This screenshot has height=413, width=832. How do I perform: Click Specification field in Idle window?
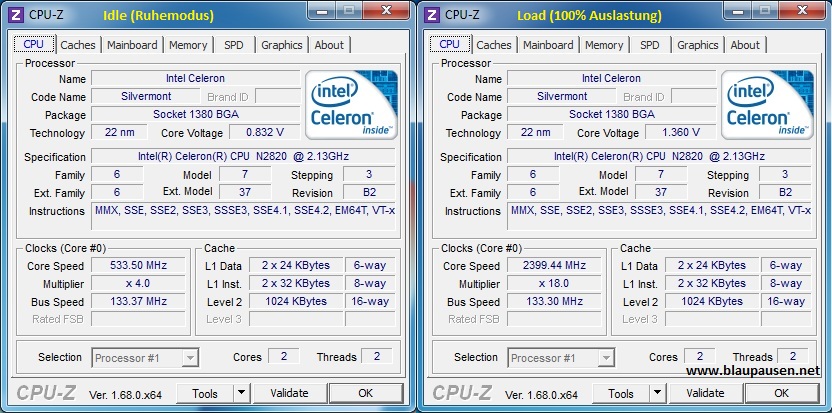(244, 156)
